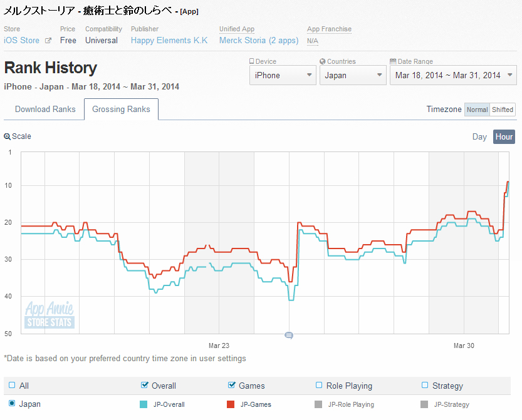Click the magnifier Scale icon
Screen dimensions: 522x420
[7, 136]
